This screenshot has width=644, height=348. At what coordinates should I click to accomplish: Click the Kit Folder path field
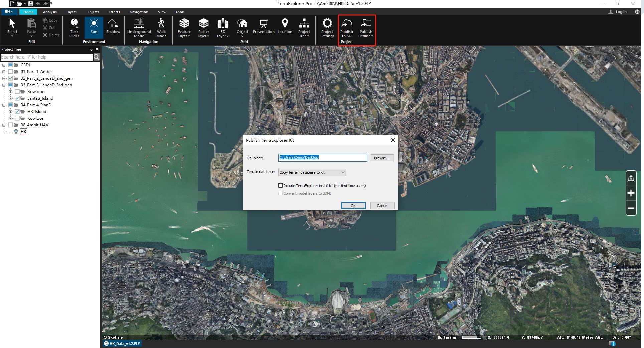[322, 158]
